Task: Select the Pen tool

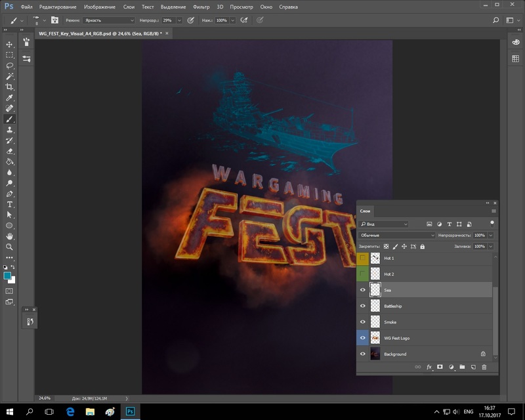Action: [9, 194]
